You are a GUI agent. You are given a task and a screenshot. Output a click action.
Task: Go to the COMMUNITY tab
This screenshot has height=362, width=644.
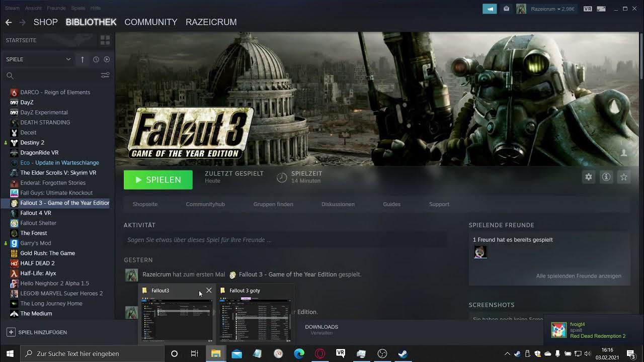tap(151, 22)
